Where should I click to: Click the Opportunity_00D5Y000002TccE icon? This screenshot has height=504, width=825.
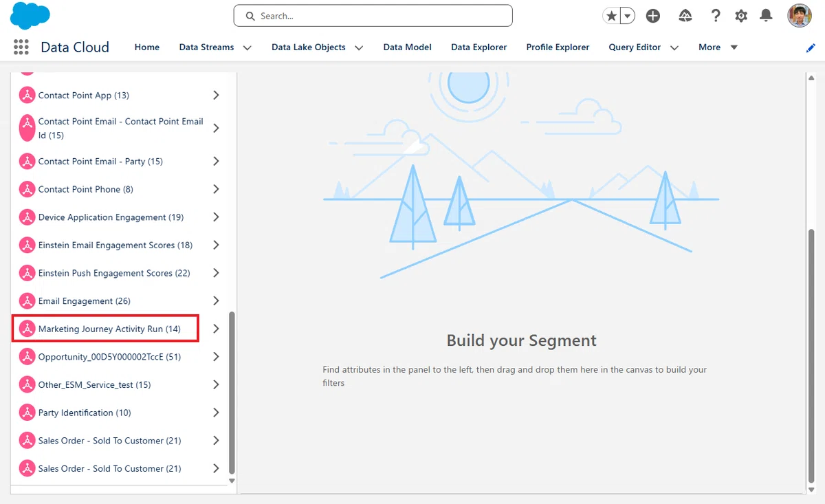[x=27, y=357]
